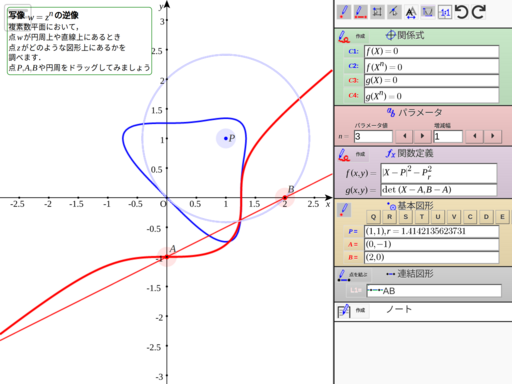Click the undo arrow icon
Image resolution: width=512 pixels, height=384 pixels.
tap(462, 12)
